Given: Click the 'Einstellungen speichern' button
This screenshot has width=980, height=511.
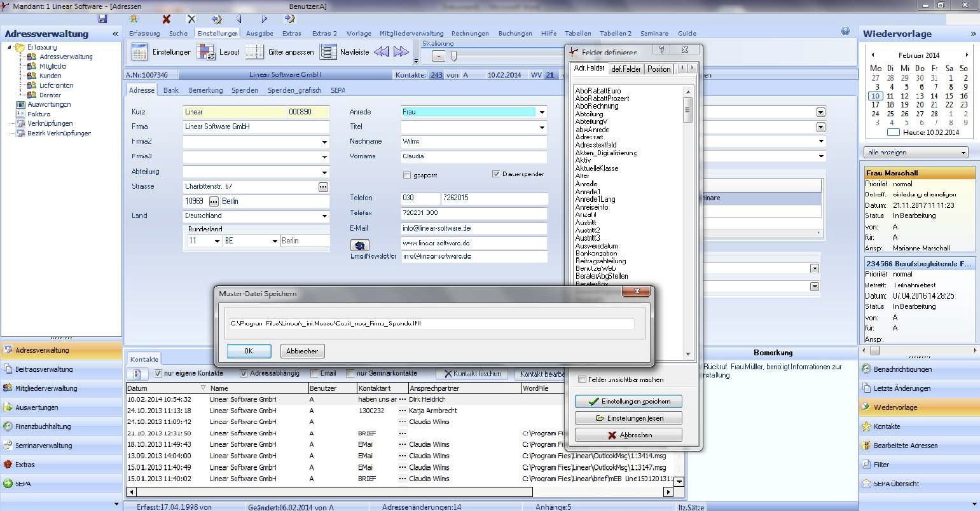Looking at the screenshot, I should 628,402.
